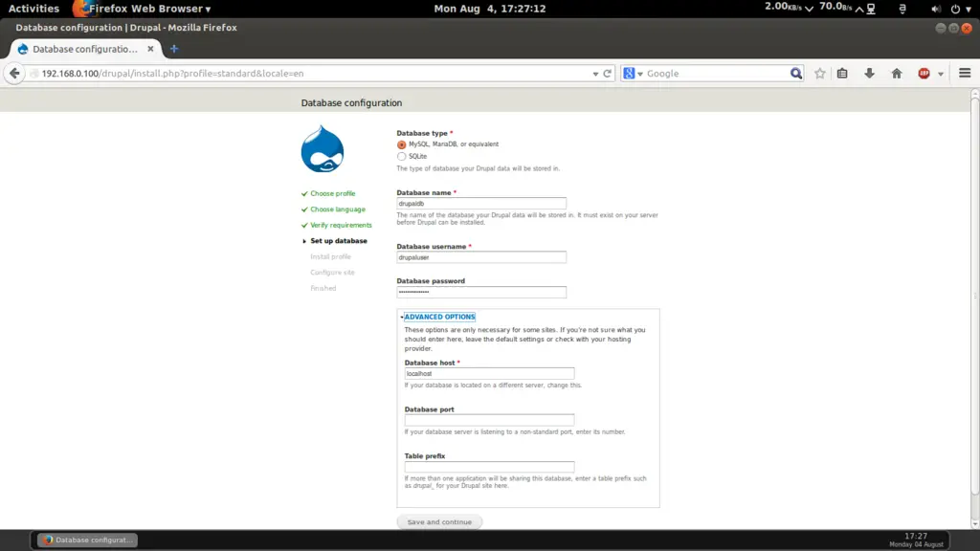This screenshot has width=980, height=551.
Task: Click the Table prefix field
Action: 489,467
